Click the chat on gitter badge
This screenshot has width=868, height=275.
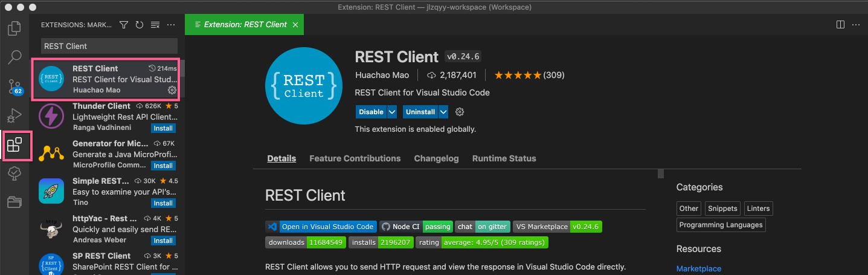[483, 227]
